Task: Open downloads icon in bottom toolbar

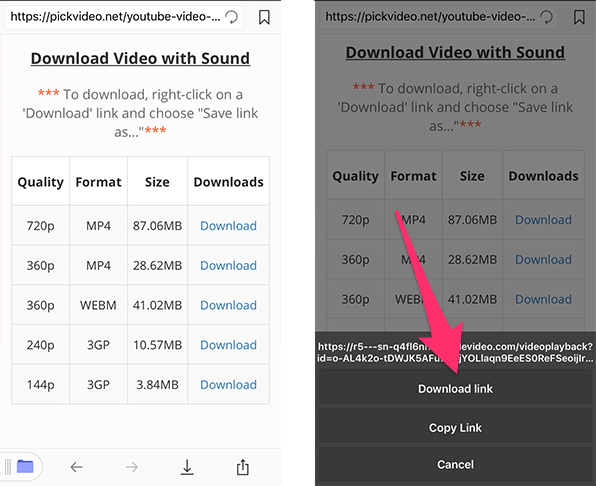Action: tap(187, 467)
